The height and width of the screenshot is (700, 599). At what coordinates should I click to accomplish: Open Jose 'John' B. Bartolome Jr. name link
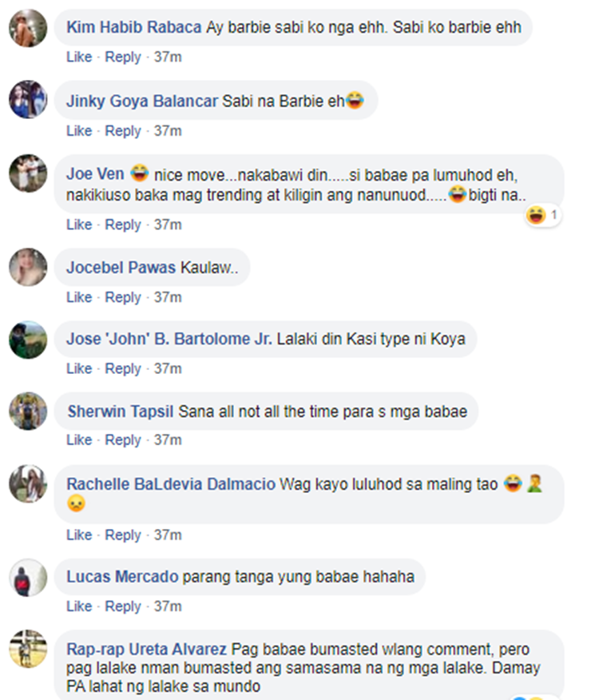point(169,339)
